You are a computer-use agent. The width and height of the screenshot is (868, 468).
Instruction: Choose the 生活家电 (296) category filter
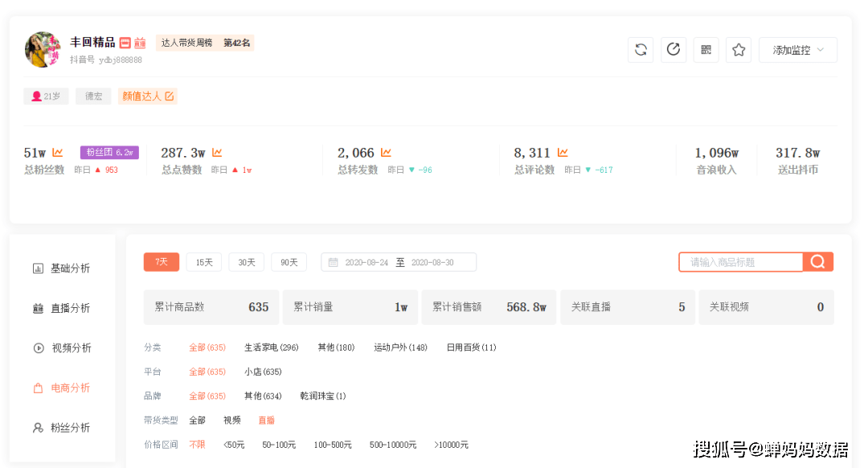[272, 347]
